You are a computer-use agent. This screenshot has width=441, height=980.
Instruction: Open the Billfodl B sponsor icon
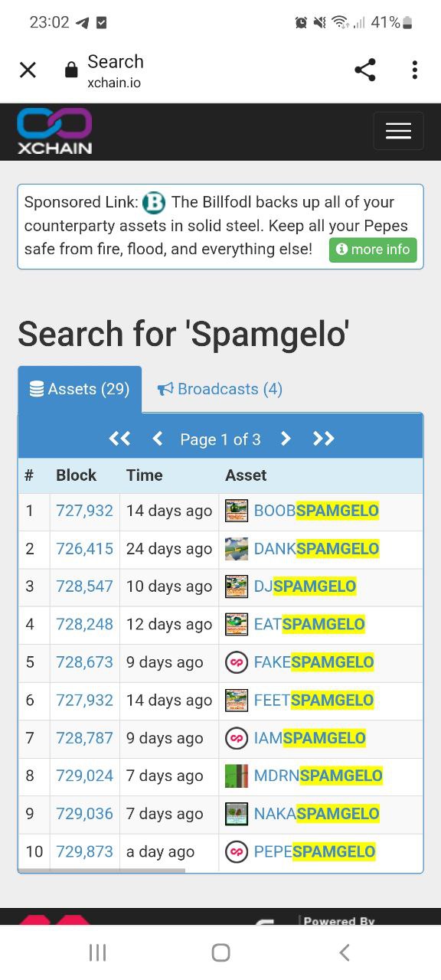pyautogui.click(x=154, y=203)
